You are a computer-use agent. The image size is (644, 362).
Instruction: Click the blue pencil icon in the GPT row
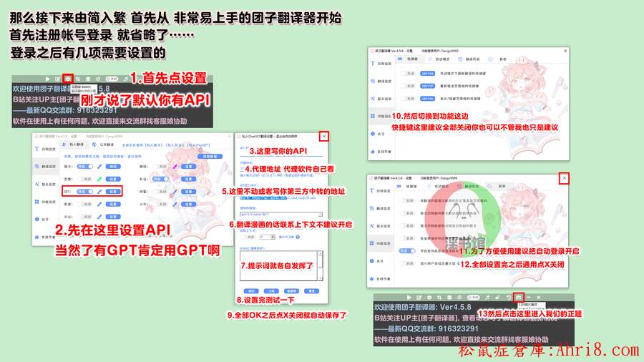(99, 192)
